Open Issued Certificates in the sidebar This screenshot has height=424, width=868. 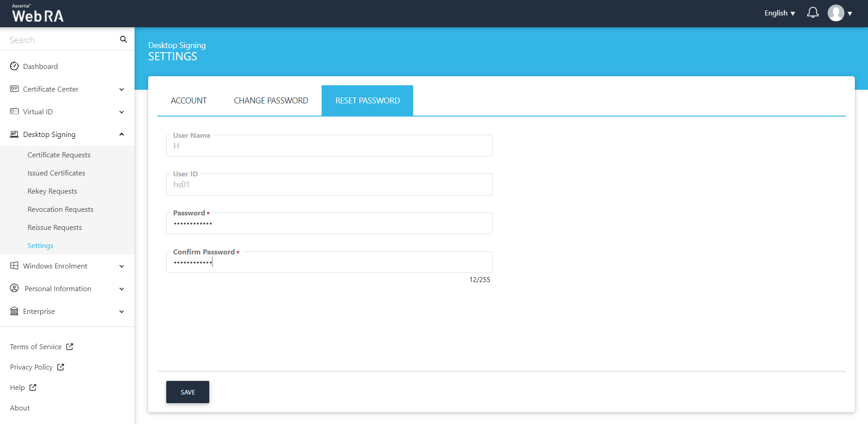click(x=56, y=173)
